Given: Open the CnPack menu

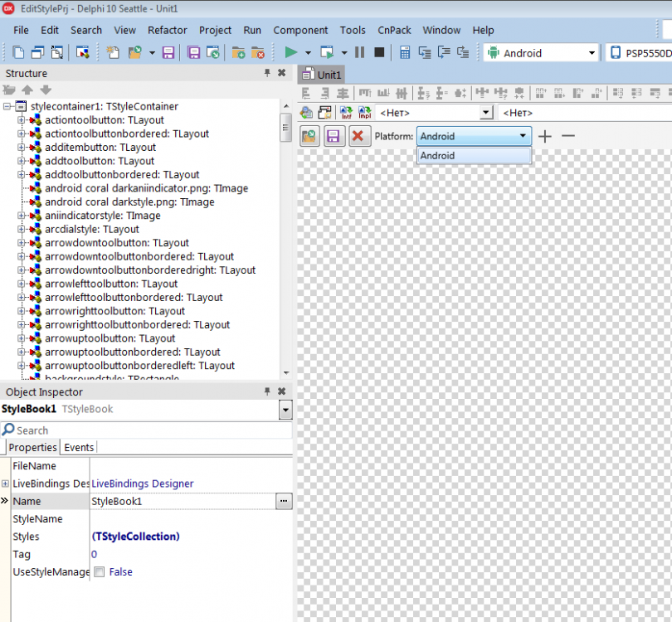Looking at the screenshot, I should 394,30.
